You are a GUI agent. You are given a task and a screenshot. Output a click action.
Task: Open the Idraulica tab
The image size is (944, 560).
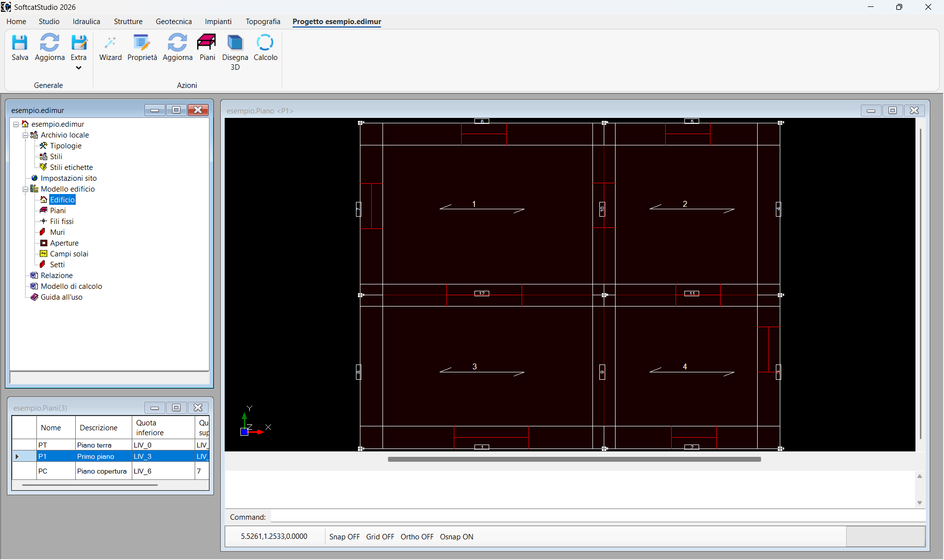click(x=87, y=22)
